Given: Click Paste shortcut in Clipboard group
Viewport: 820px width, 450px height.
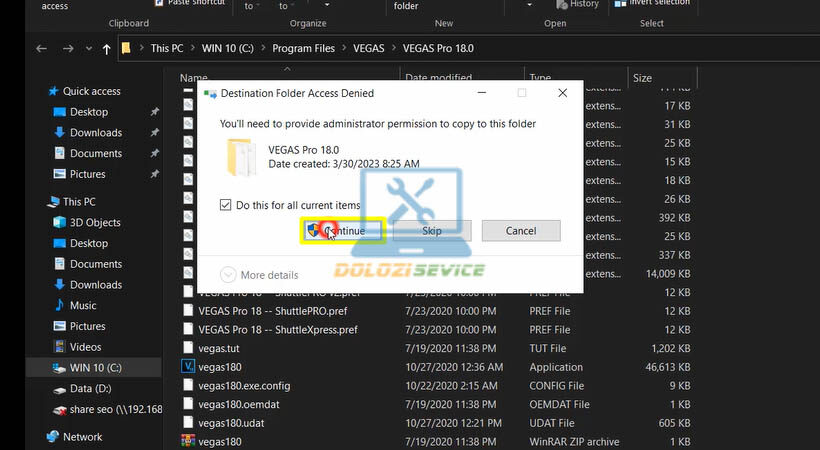Looking at the screenshot, I should click(190, 3).
